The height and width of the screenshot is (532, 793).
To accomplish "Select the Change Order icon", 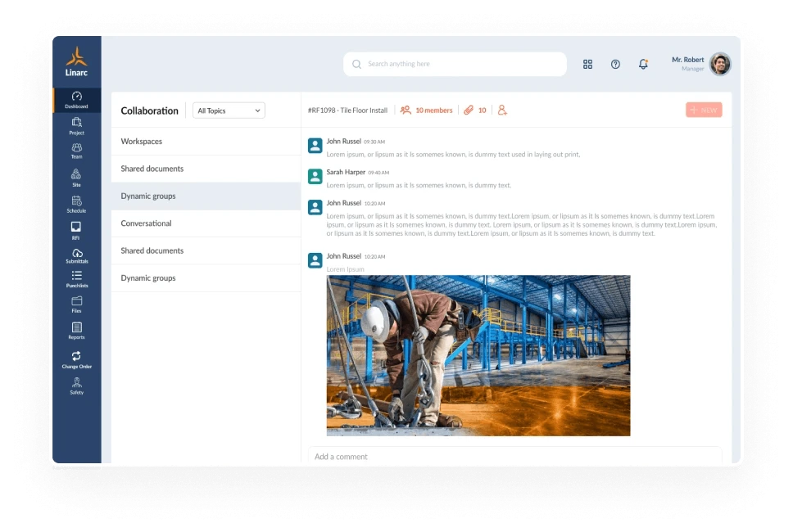I will 76,360.
